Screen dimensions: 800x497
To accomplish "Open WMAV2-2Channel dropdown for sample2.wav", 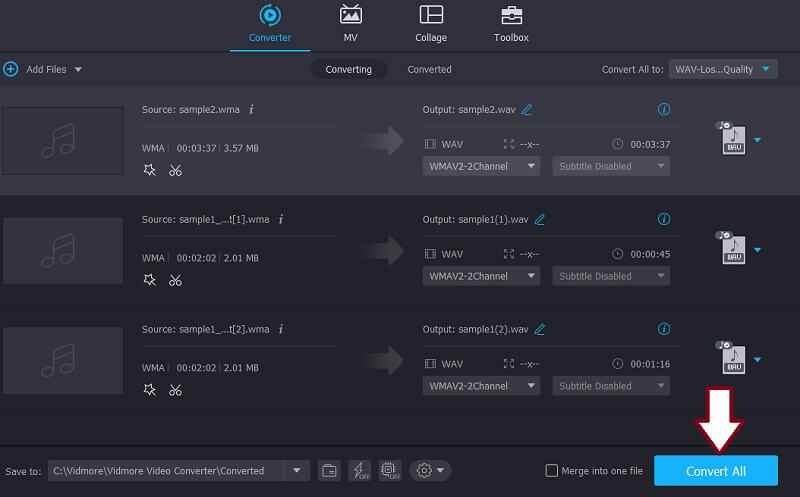I will click(481, 166).
